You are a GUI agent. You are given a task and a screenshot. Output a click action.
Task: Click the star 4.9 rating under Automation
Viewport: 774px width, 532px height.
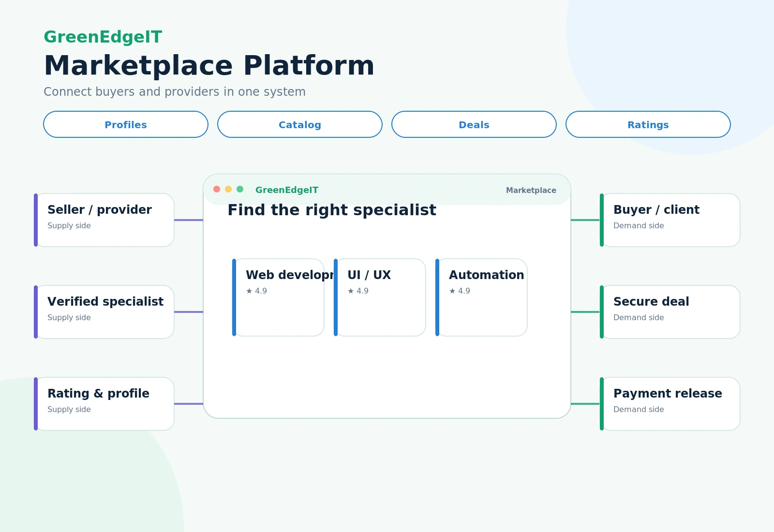point(460,291)
